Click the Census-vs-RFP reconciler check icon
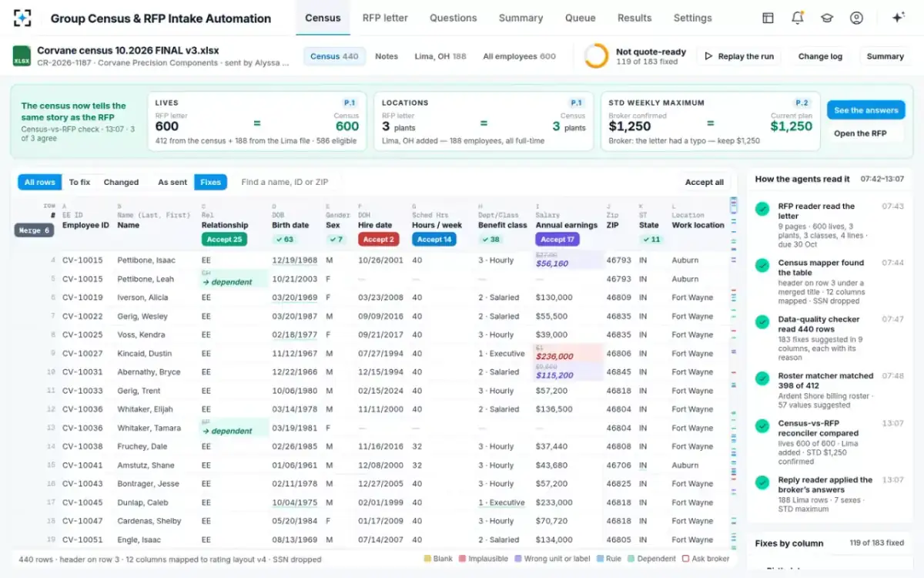This screenshot has height=578, width=924. click(762, 425)
